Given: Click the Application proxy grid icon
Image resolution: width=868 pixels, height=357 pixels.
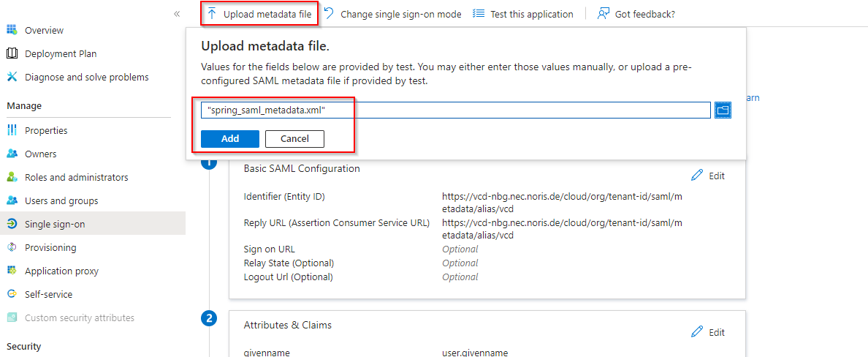Looking at the screenshot, I should (x=12, y=271).
